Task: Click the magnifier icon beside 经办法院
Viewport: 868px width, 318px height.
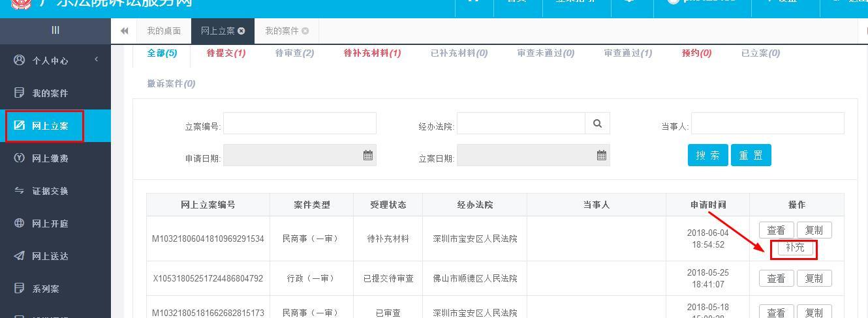Action: pyautogui.click(x=597, y=123)
